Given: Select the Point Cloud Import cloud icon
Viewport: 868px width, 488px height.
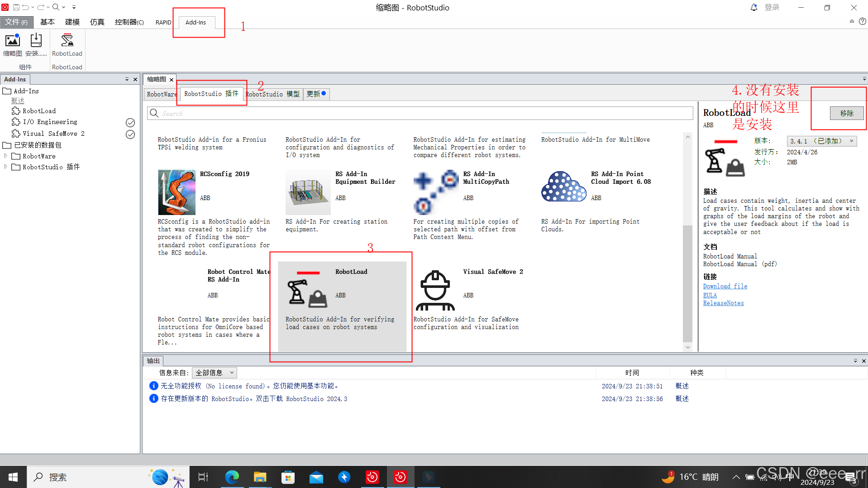Looking at the screenshot, I should point(564,186).
